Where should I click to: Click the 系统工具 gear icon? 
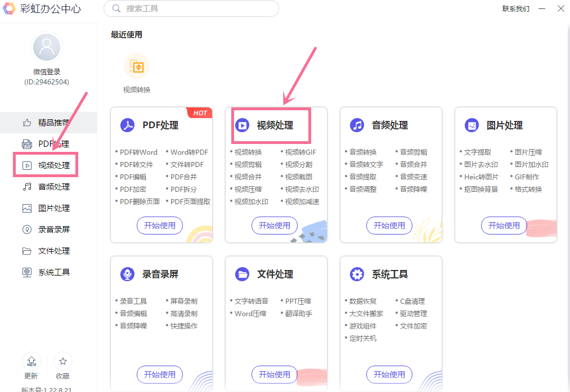(357, 274)
